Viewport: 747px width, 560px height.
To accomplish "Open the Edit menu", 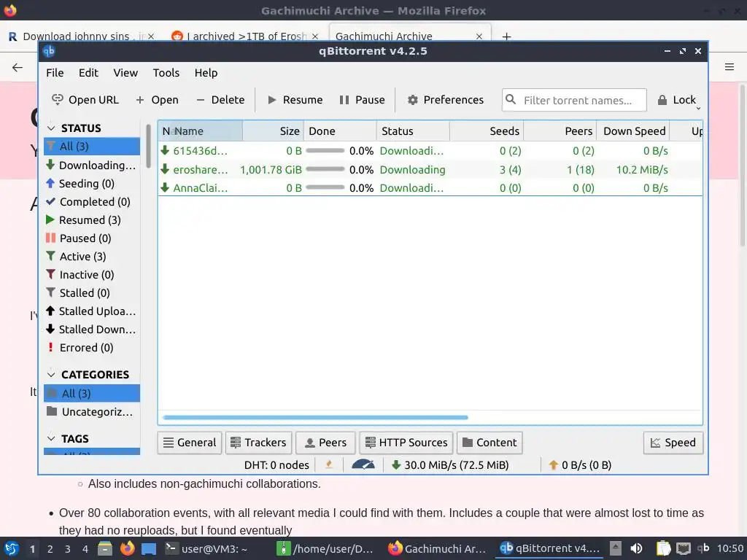I will click(88, 73).
